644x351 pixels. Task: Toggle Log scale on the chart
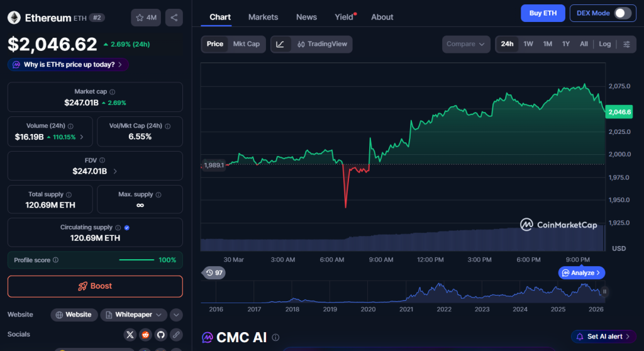(x=604, y=44)
